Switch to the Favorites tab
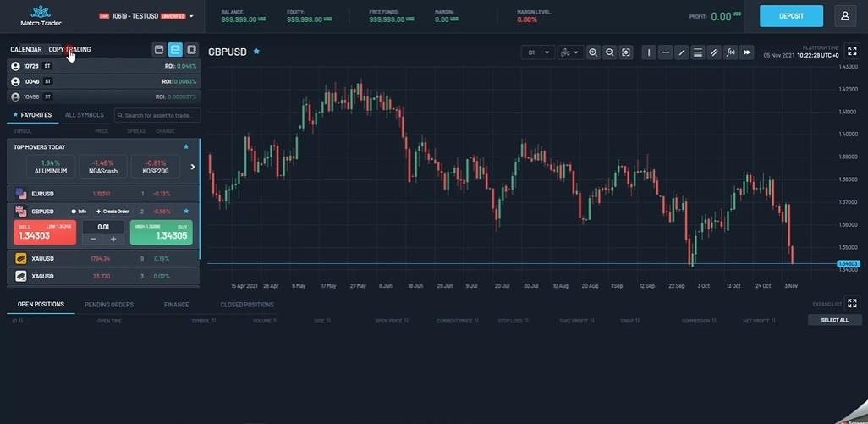Image resolution: width=868 pixels, height=424 pixels. [33, 115]
